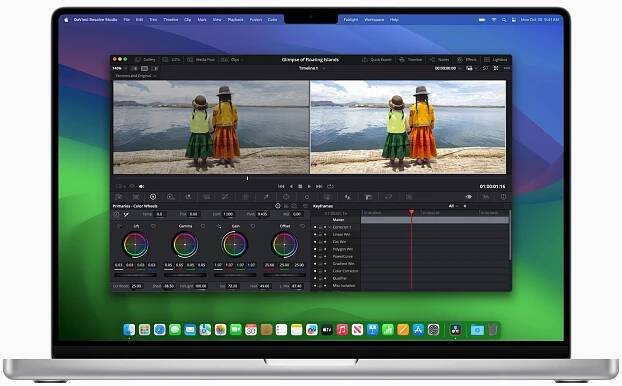This screenshot has height=386, width=622.
Task: Stop playback
Action: coord(300,186)
